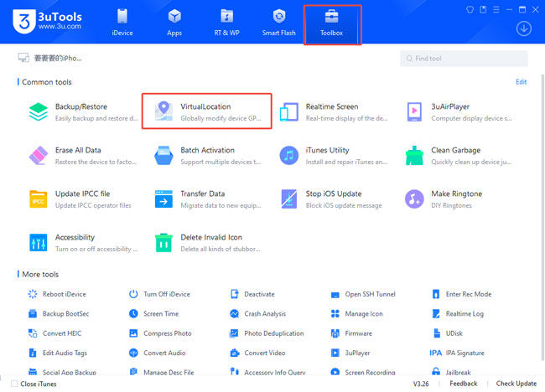Click the Edit link for common tools

click(521, 82)
